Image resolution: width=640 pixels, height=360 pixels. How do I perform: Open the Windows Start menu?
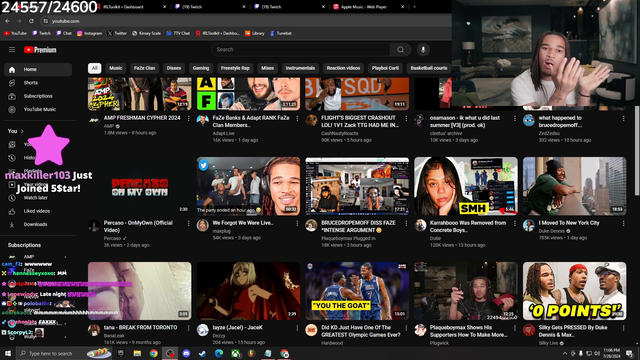(x=8, y=353)
